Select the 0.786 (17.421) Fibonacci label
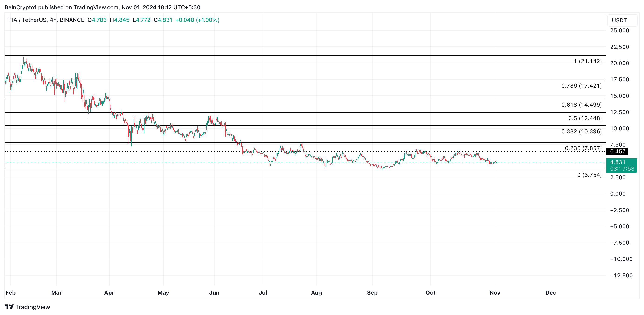The height and width of the screenshot is (315, 644). (581, 86)
